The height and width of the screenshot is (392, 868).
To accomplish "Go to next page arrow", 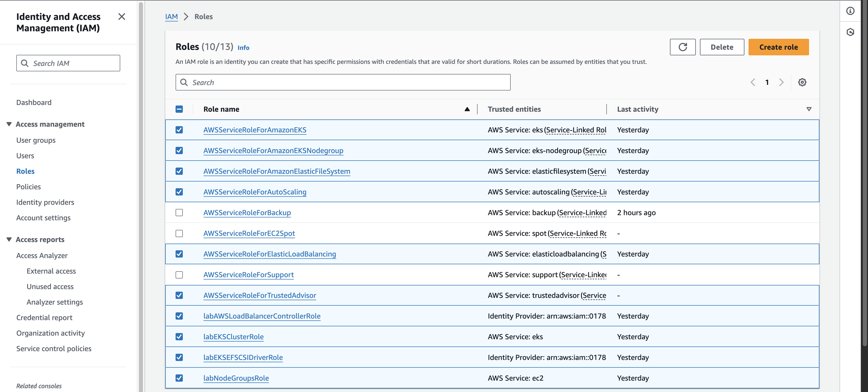I will click(781, 82).
